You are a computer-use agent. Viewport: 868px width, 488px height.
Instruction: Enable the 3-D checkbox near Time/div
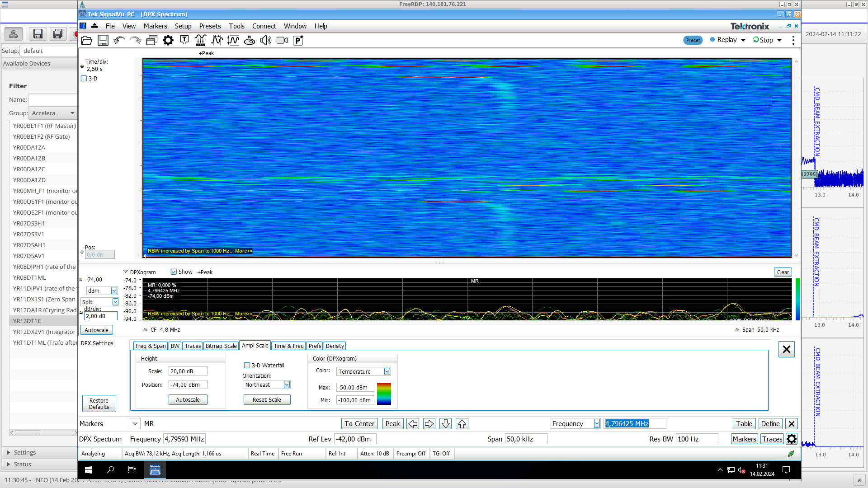click(x=84, y=79)
